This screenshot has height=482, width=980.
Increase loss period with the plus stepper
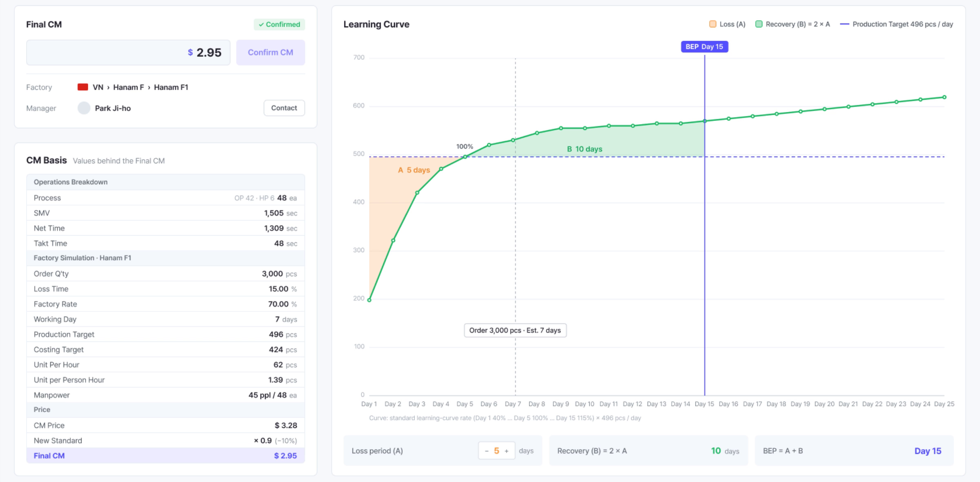[506, 451]
